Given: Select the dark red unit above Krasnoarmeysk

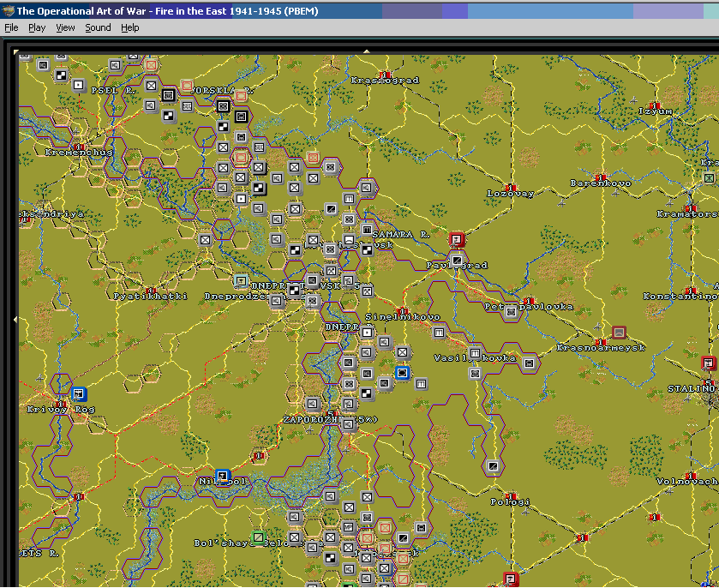Looking at the screenshot, I should click(x=619, y=332).
